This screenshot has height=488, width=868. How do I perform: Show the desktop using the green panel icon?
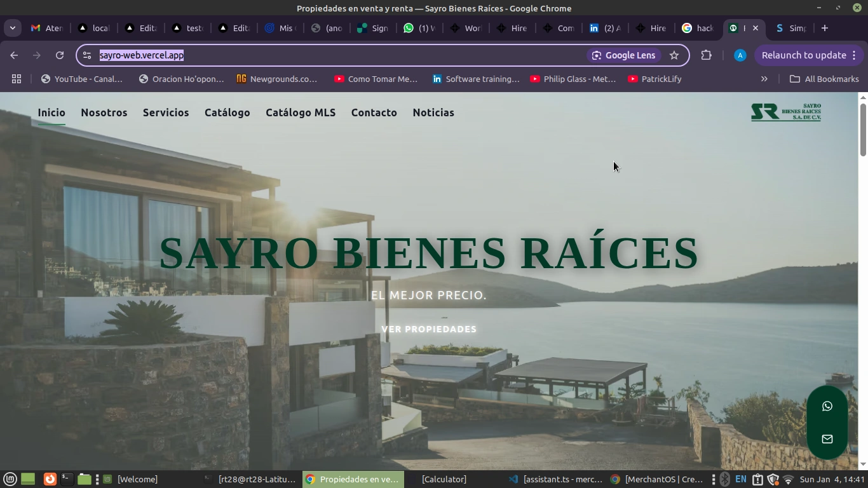(28, 479)
